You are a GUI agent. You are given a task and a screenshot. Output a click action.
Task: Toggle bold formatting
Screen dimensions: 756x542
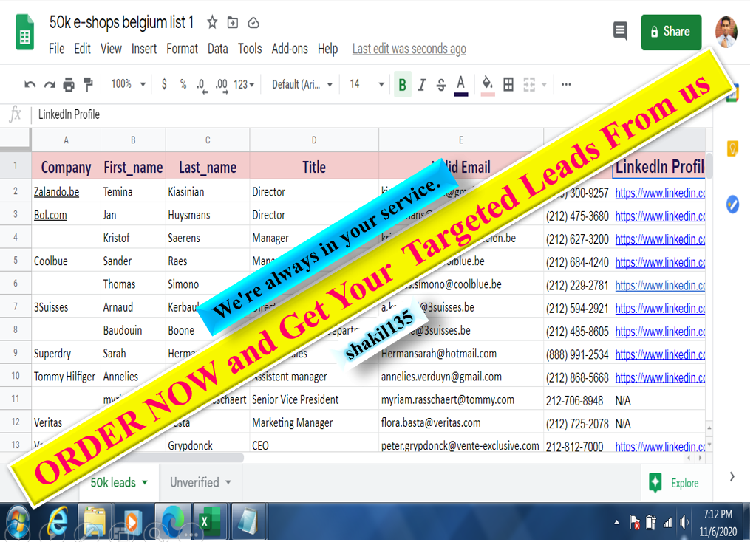point(402,85)
